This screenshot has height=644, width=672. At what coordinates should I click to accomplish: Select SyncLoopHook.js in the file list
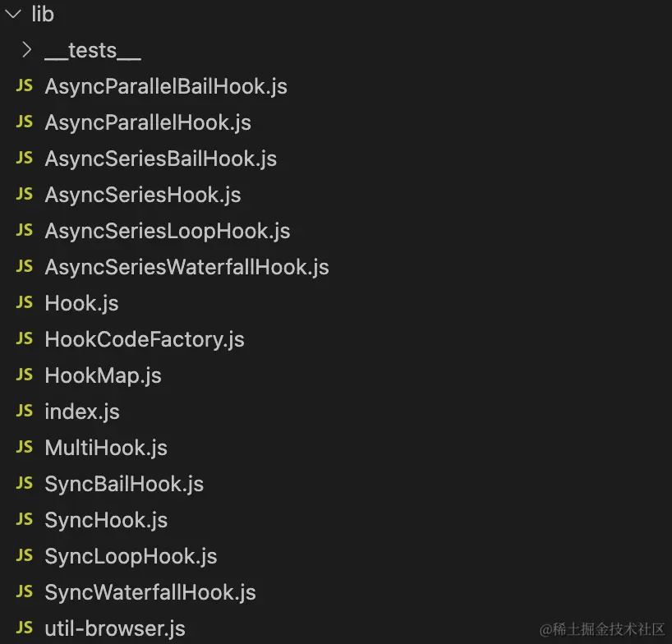131,556
